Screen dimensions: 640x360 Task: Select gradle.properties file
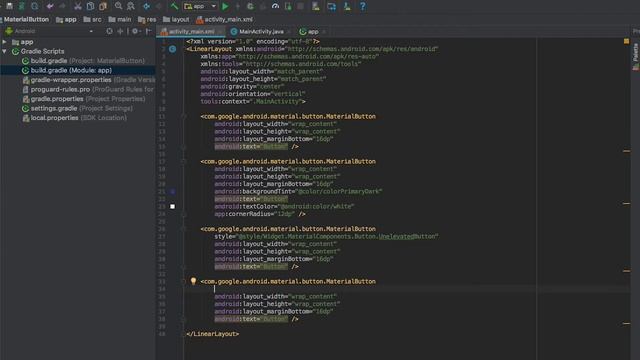coord(84,99)
